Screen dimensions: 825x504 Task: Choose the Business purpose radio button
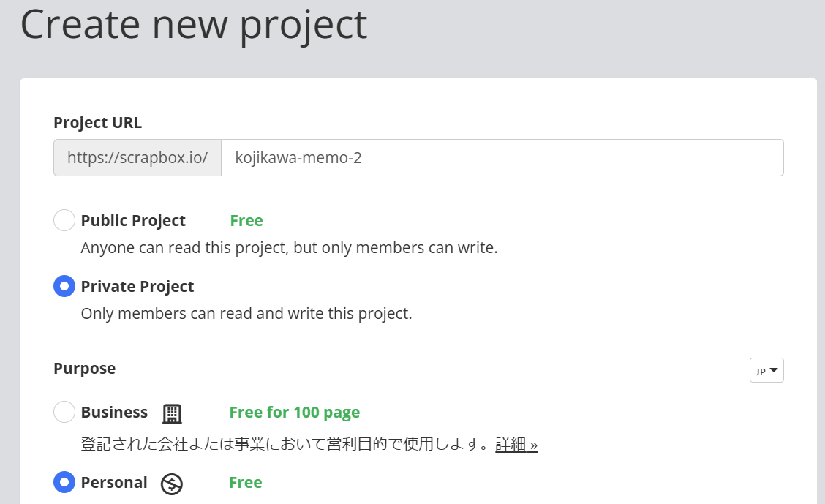tap(64, 412)
